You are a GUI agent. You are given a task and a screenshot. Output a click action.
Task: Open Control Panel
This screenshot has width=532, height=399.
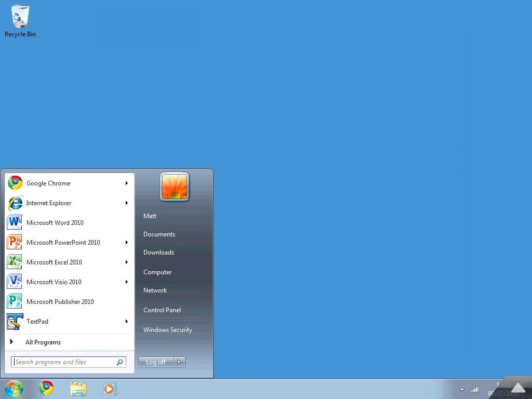162,310
